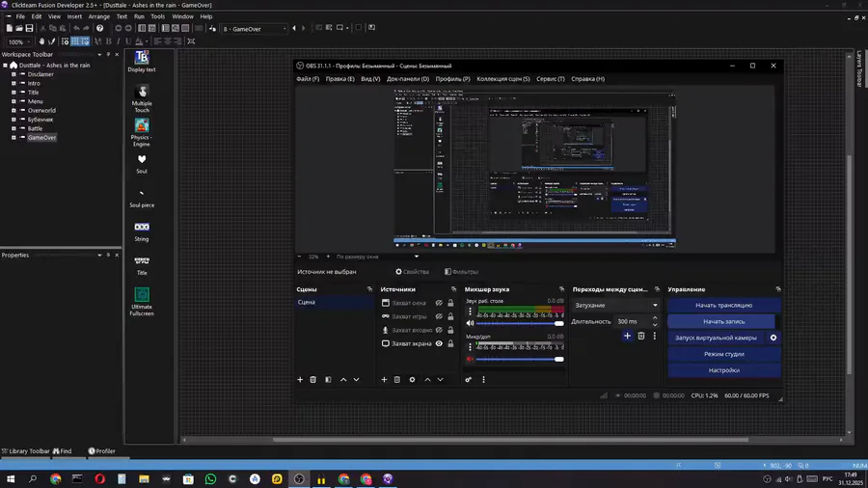Add a scene with the plus in OBS Scenes

[300, 380]
